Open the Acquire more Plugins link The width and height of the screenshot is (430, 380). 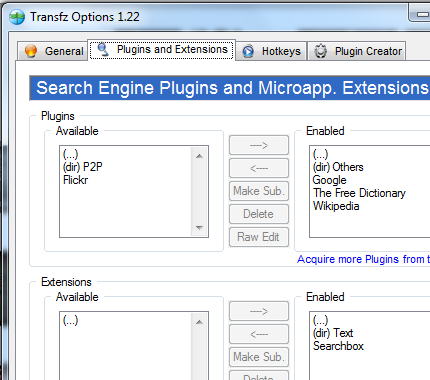[x=363, y=259]
